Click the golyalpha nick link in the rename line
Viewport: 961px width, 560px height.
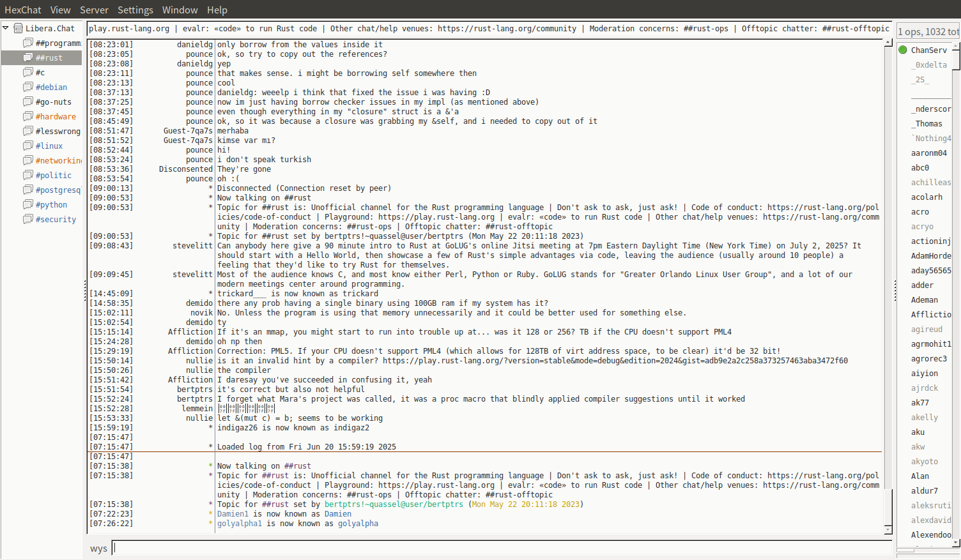click(358, 524)
